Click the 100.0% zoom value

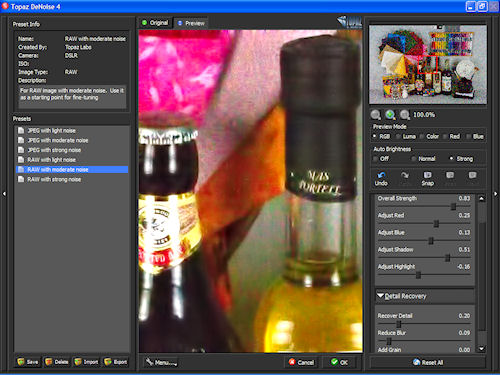(424, 115)
